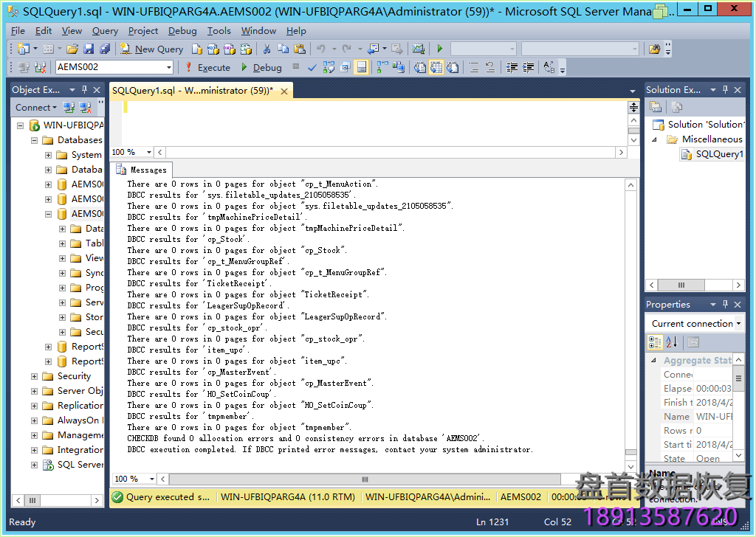Expand the Replication folder node
Viewport: 756px width, 537px height.
[34, 406]
